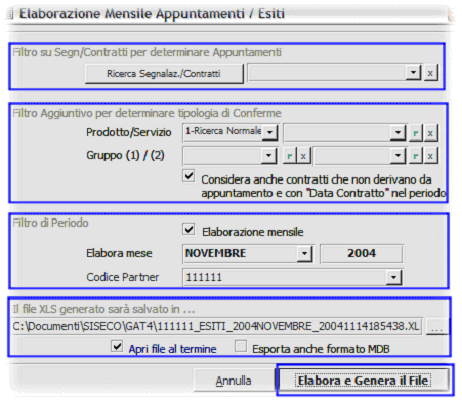Click Ricerca Segnalaz./Contratti button

coord(164,74)
